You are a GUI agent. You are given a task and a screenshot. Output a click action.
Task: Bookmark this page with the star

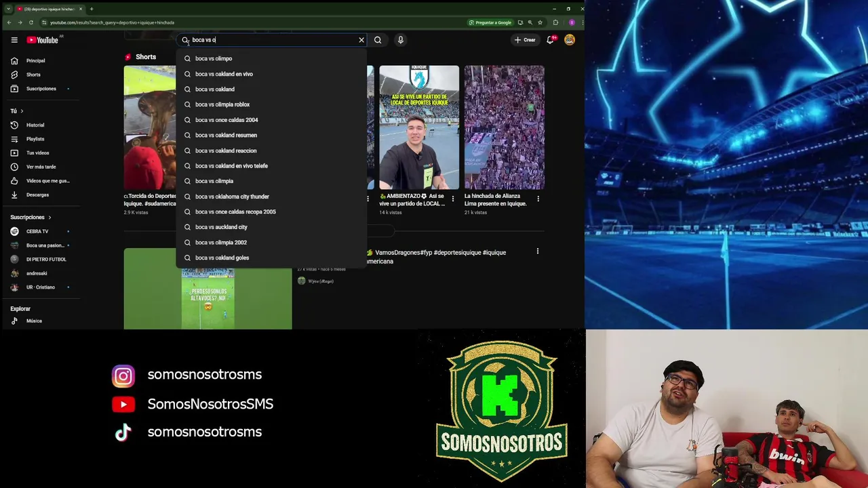point(540,22)
